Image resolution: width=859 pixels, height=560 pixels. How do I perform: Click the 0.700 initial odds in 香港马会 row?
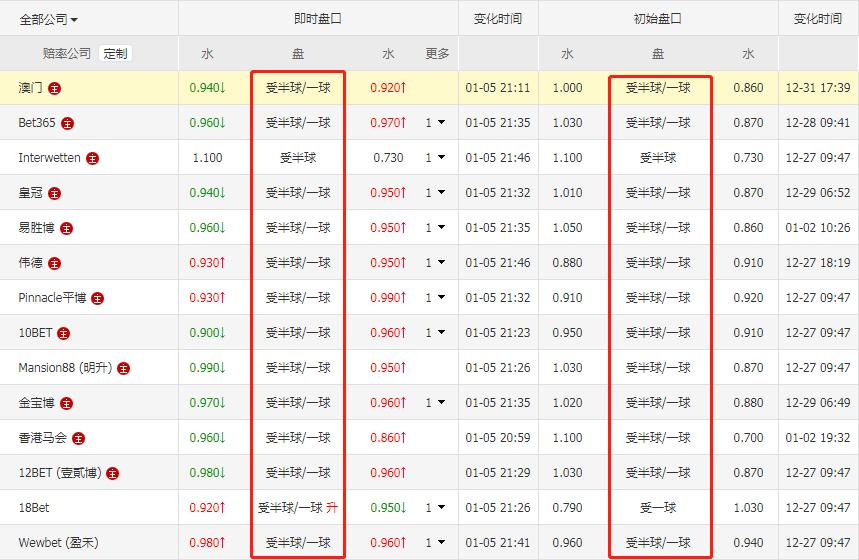click(x=748, y=438)
